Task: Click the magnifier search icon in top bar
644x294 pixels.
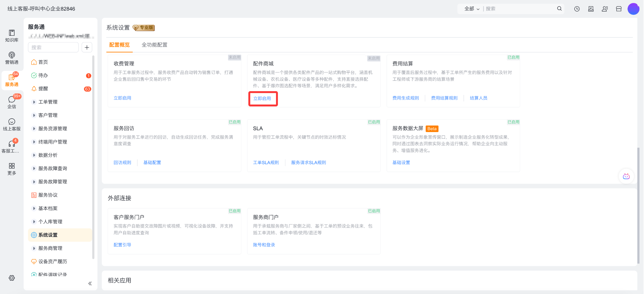Action: (x=559, y=9)
